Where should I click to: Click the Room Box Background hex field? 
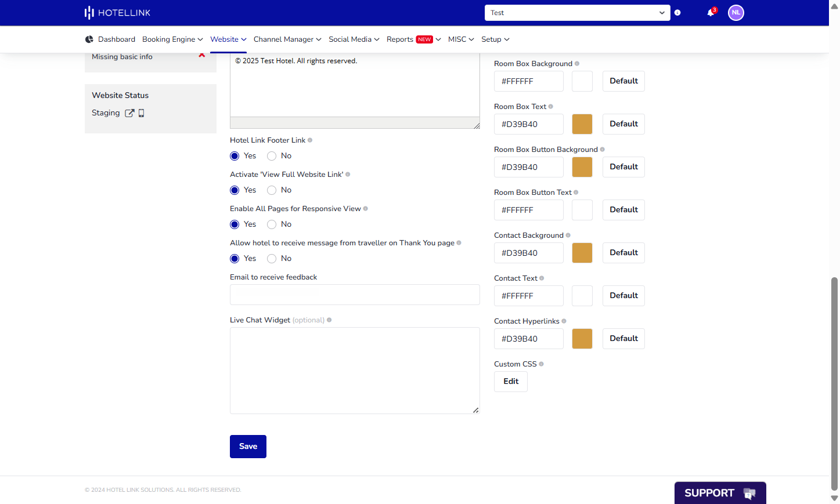(x=529, y=81)
